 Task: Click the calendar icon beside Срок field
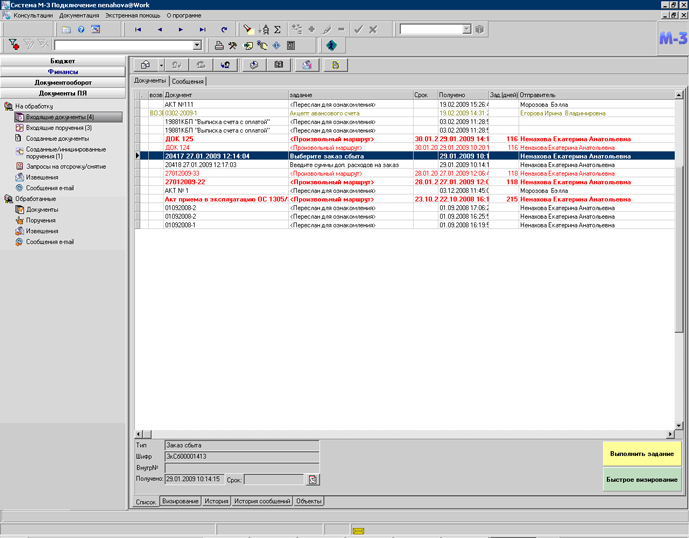pyautogui.click(x=312, y=480)
